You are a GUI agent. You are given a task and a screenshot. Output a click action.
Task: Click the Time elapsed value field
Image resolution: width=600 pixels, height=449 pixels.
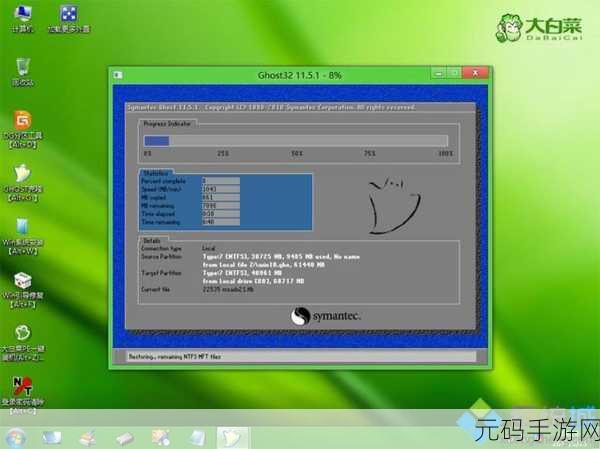click(x=221, y=214)
